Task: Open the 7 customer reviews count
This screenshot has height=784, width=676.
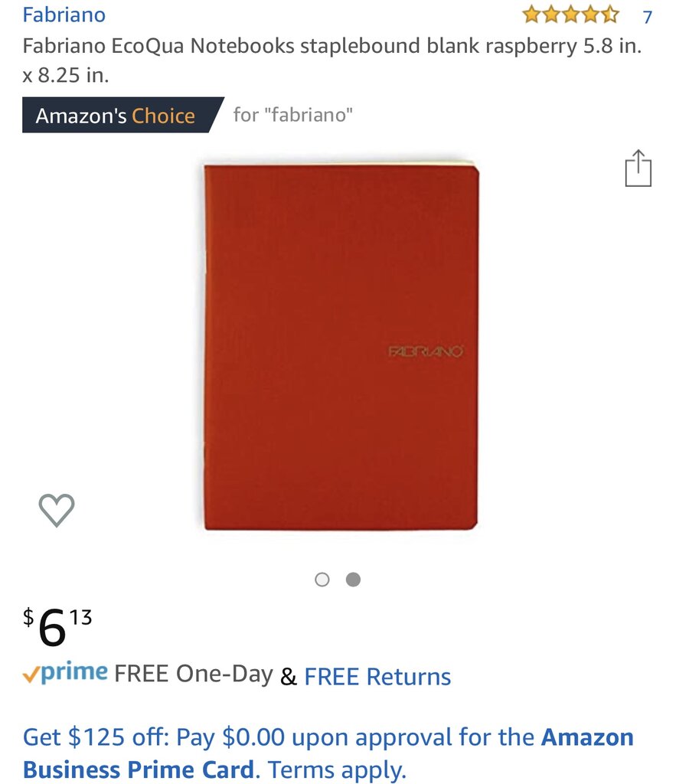Action: point(648,17)
